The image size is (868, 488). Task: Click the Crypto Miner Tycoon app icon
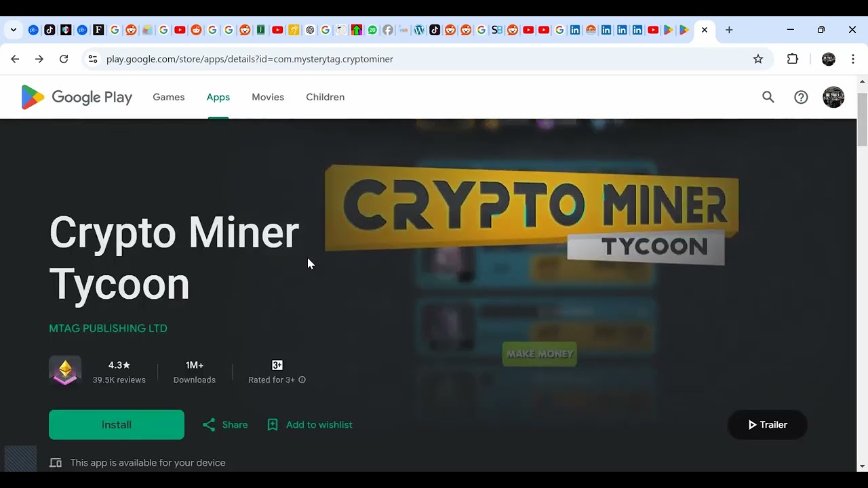pos(65,372)
